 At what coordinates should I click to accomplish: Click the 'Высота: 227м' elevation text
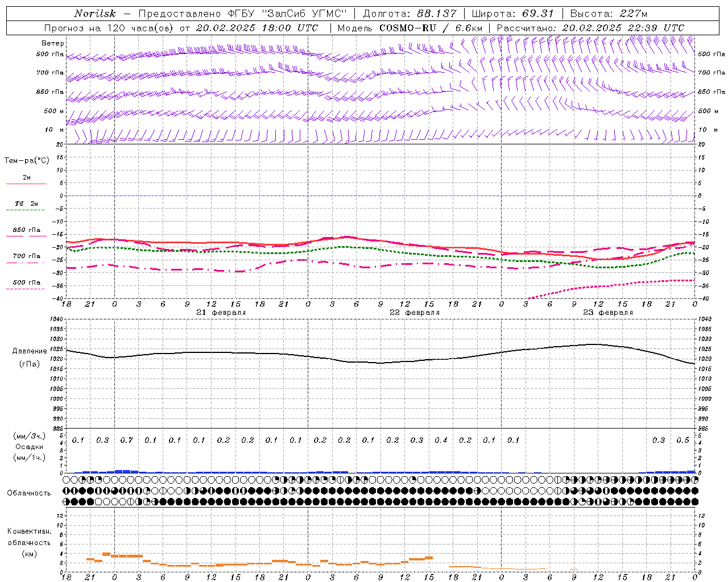pyautogui.click(x=609, y=14)
